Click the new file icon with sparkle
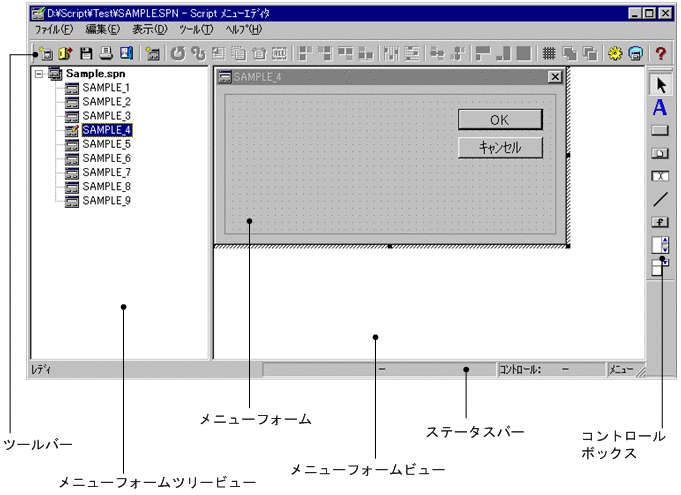The height and width of the screenshot is (495, 681). coord(45,53)
